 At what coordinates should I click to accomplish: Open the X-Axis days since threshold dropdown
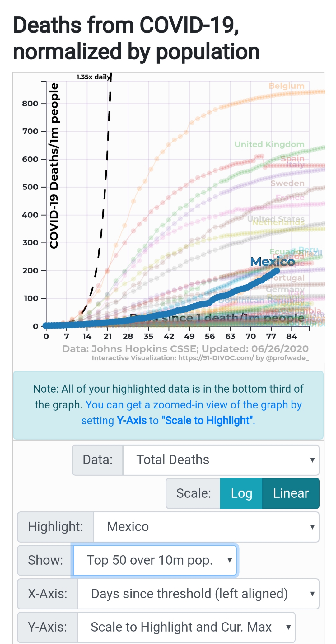198,594
